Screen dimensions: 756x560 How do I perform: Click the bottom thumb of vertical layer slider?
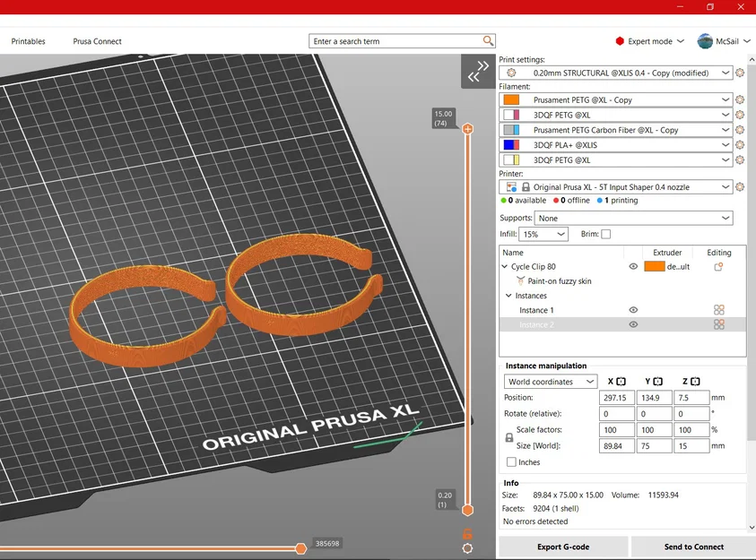[x=467, y=510]
